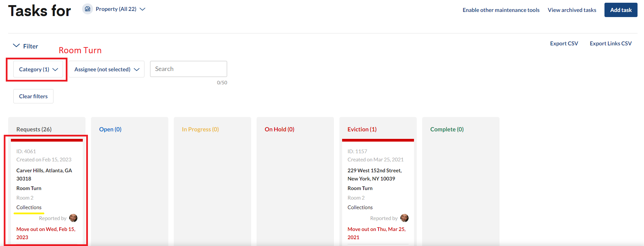This screenshot has height=246, width=644.
Task: Expand the Assignee (not selected) dropdown
Action: (106, 69)
